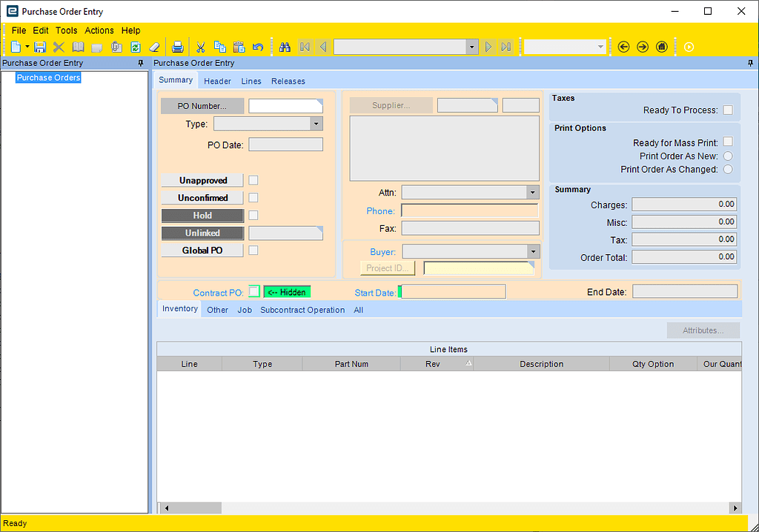Enable the Ready To Process checkbox

point(728,109)
